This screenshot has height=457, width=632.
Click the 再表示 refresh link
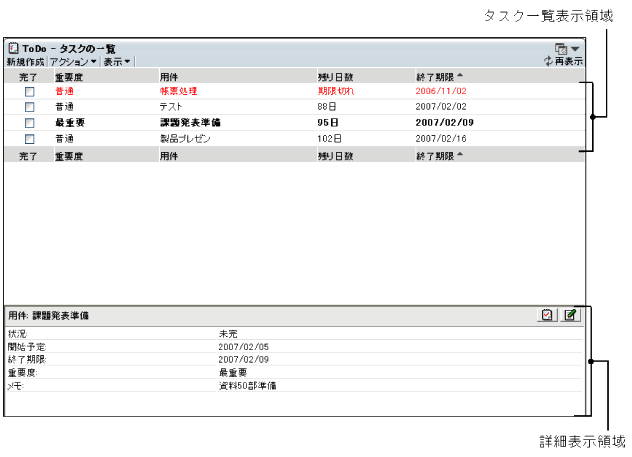[x=568, y=61]
